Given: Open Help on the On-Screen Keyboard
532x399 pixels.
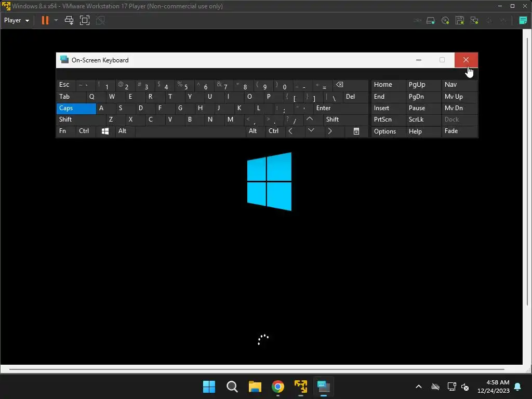Looking at the screenshot, I should point(423,131).
